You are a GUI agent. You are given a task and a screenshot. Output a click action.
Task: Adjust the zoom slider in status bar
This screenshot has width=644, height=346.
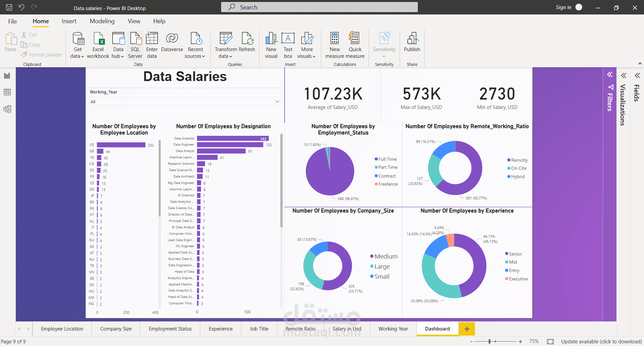[490, 342]
